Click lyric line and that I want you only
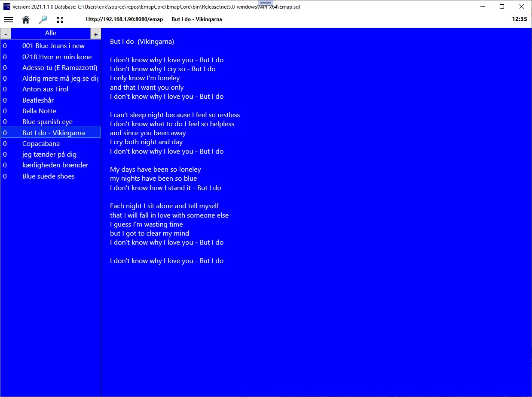 click(147, 88)
